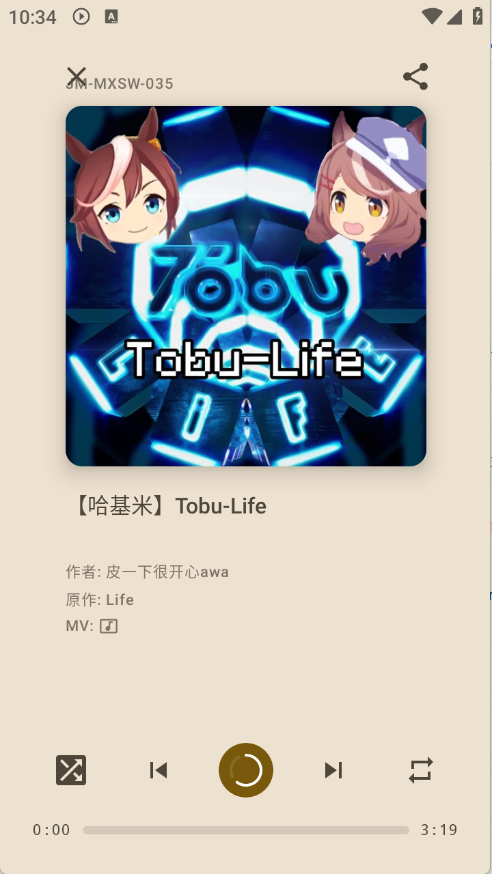Skip to the next track

coord(333,770)
